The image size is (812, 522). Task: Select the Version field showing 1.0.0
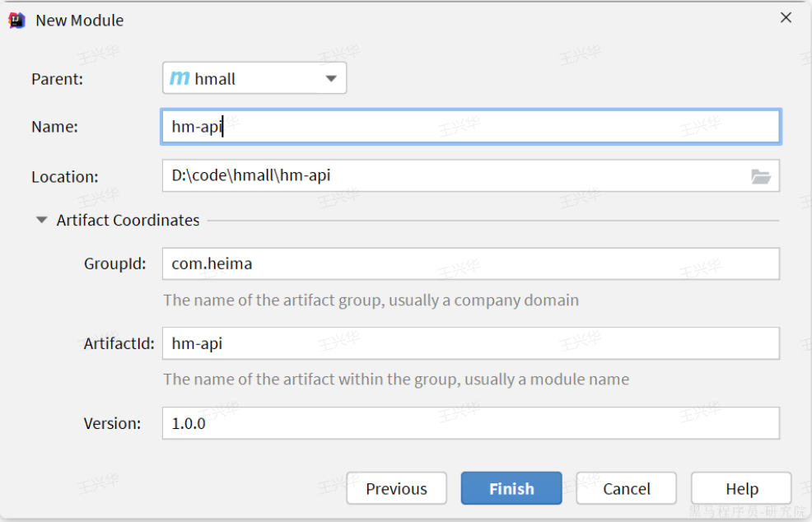pos(469,423)
